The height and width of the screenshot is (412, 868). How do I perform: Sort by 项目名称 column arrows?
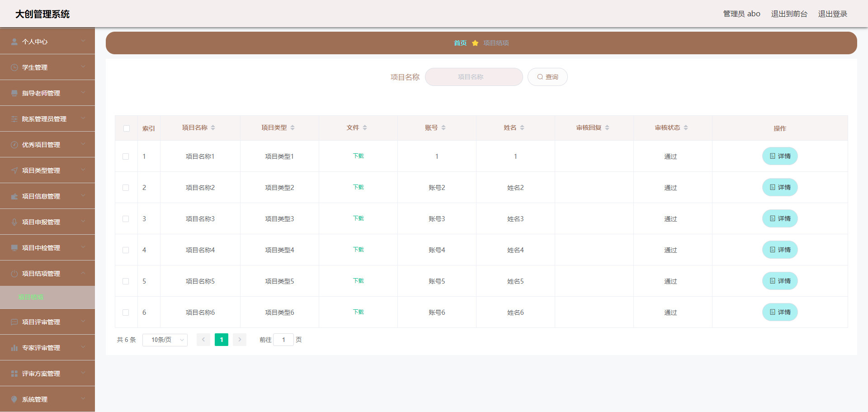click(x=213, y=128)
